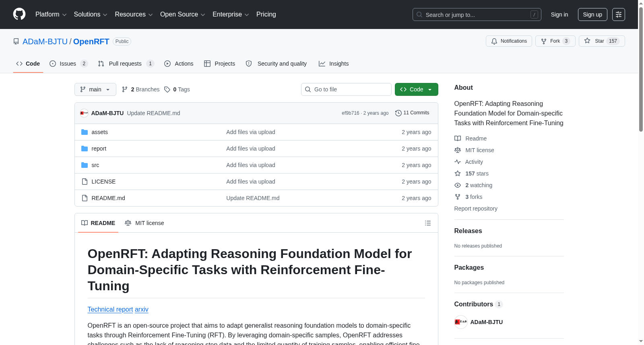The image size is (644, 345).
Task: Click the src folder icon
Action: (x=85, y=165)
